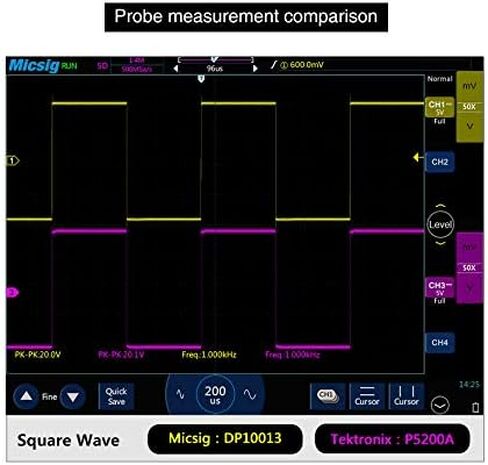Image resolution: width=488 pixels, height=465 pixels.
Task: Select the PK-PK:20.0V measurement
Action: click(38, 355)
